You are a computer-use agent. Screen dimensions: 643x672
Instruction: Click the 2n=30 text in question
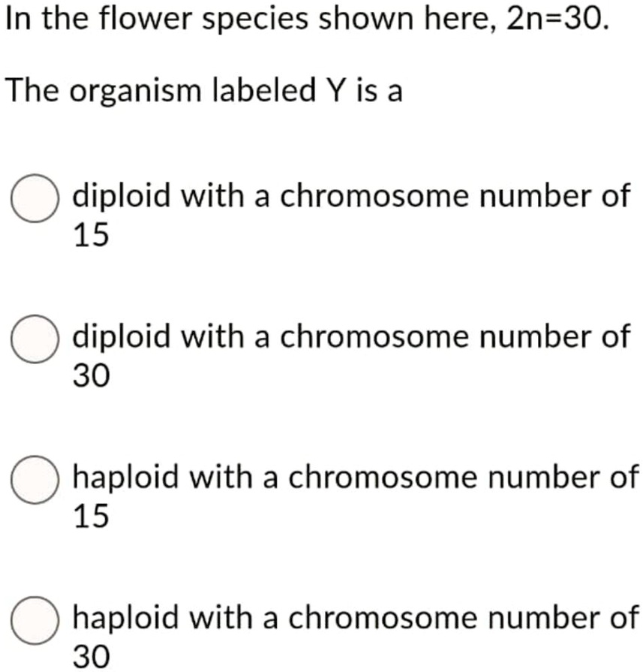pyautogui.click(x=555, y=18)
